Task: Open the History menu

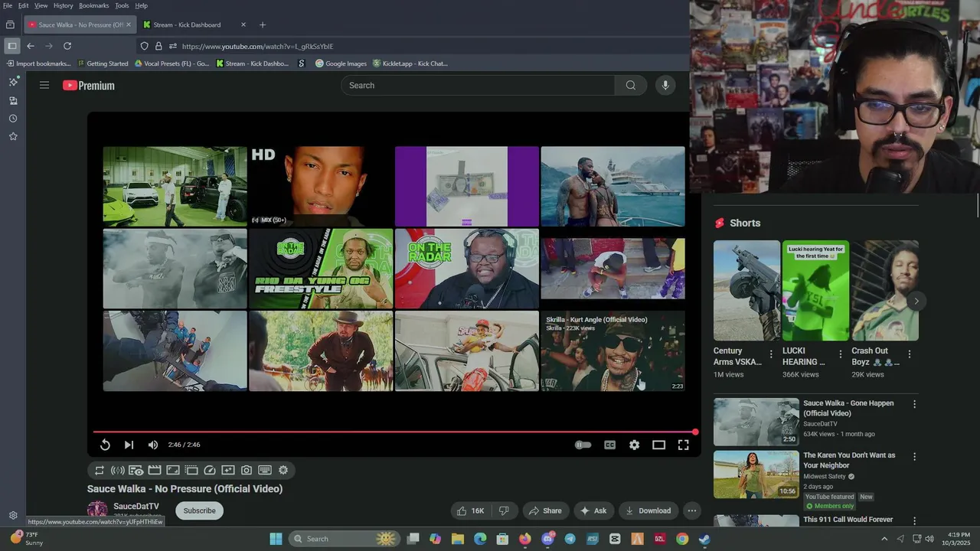Action: (64, 5)
